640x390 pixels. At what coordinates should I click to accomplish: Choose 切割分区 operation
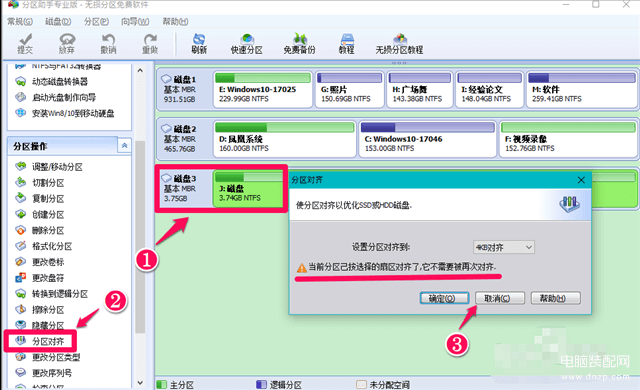[x=40, y=182]
